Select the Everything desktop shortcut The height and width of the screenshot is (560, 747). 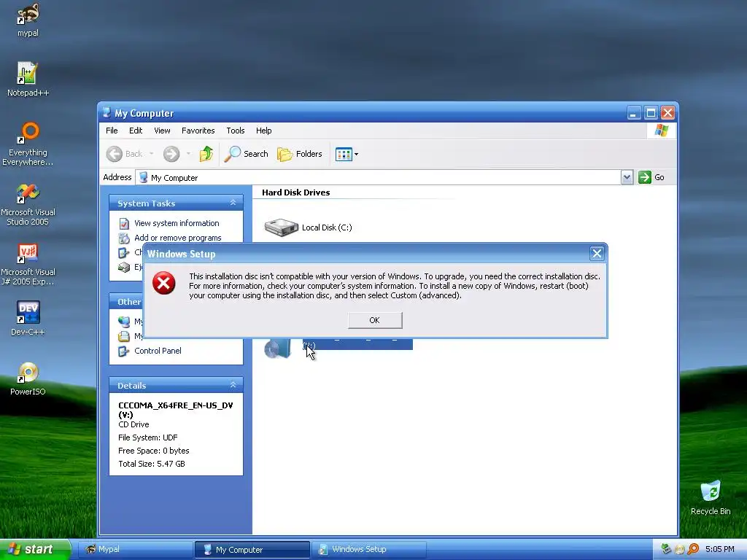(x=28, y=144)
